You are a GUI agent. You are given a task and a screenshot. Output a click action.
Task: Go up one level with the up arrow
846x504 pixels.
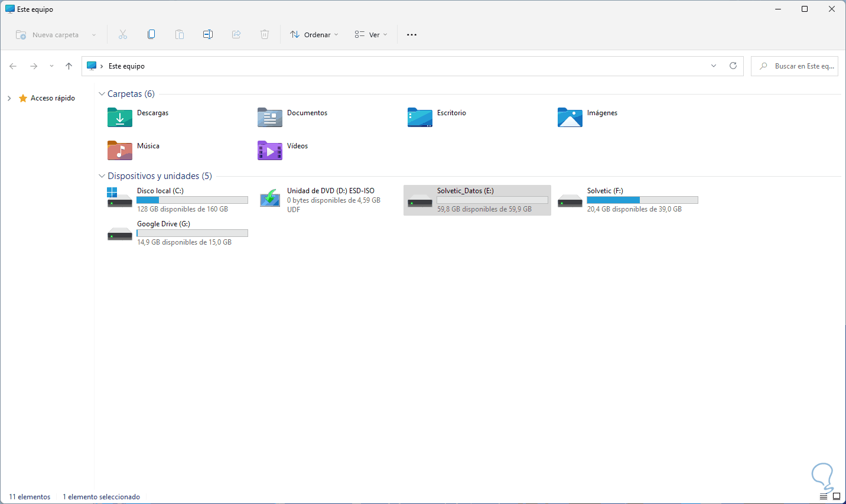click(x=69, y=66)
